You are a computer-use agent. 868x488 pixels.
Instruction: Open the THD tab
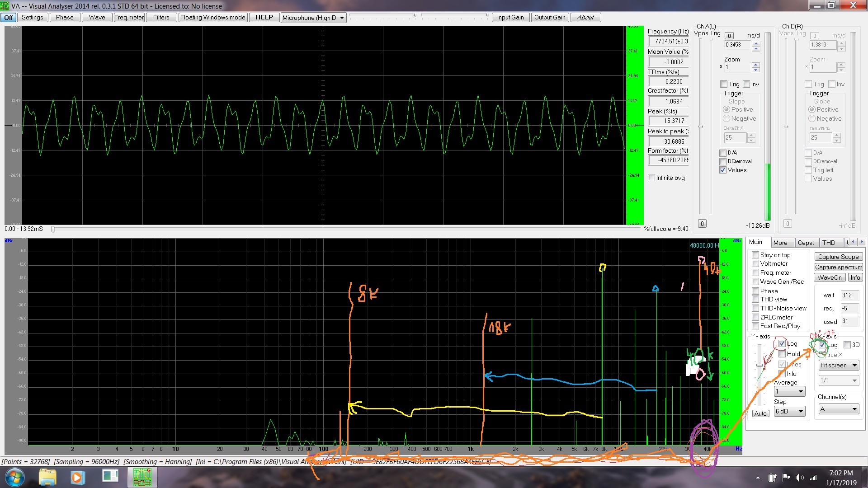click(x=828, y=243)
